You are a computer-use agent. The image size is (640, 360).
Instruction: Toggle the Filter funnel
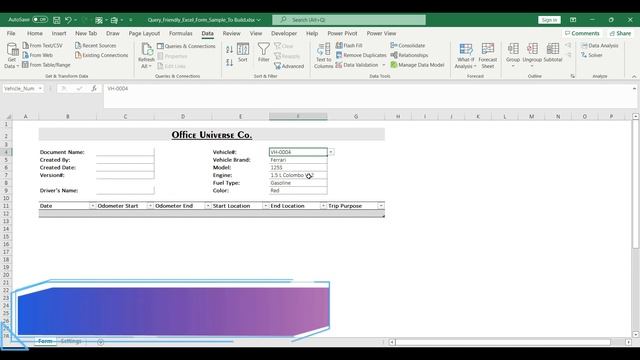pos(264,53)
